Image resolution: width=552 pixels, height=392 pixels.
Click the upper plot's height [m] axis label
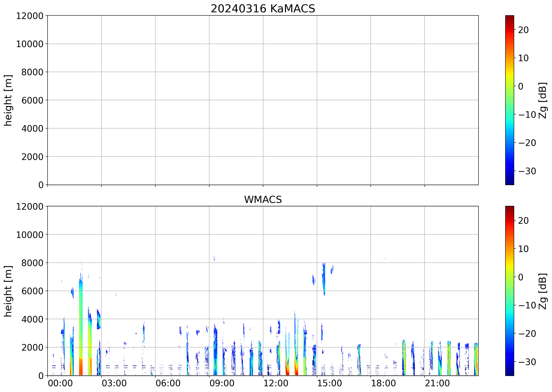pyautogui.click(x=8, y=100)
